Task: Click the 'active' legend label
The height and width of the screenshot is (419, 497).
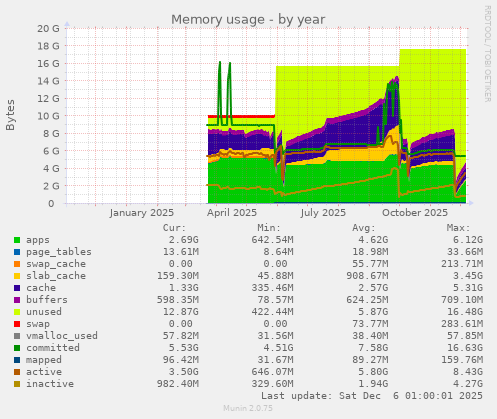Action: tap(44, 372)
